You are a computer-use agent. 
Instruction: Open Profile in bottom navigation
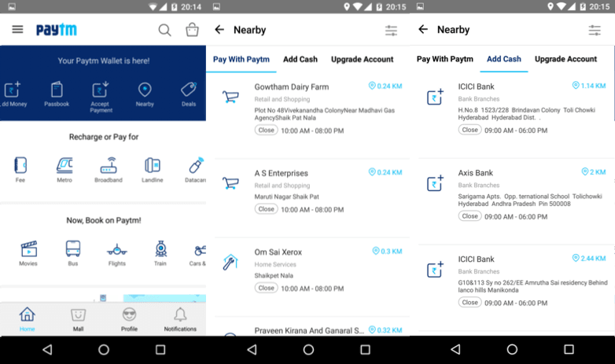(x=129, y=319)
